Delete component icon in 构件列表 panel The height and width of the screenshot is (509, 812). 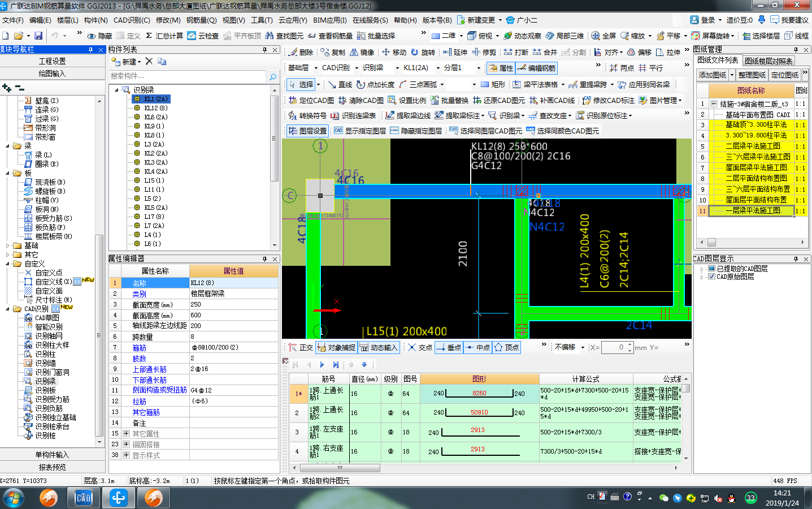click(x=149, y=61)
